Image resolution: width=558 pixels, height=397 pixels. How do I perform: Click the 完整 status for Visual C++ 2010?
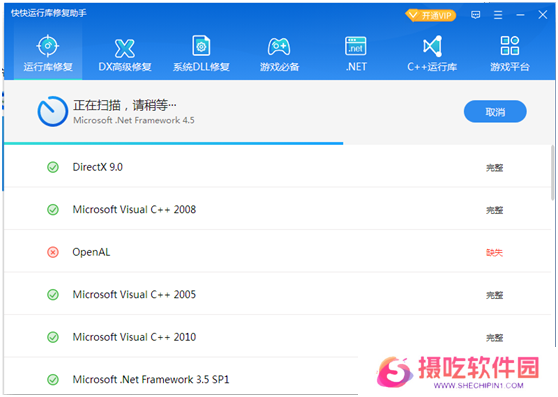(x=494, y=337)
